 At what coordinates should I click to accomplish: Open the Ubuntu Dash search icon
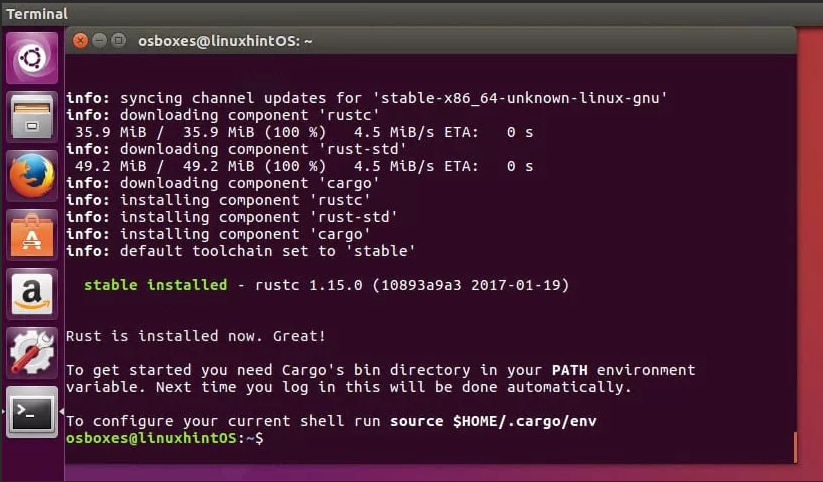32,57
